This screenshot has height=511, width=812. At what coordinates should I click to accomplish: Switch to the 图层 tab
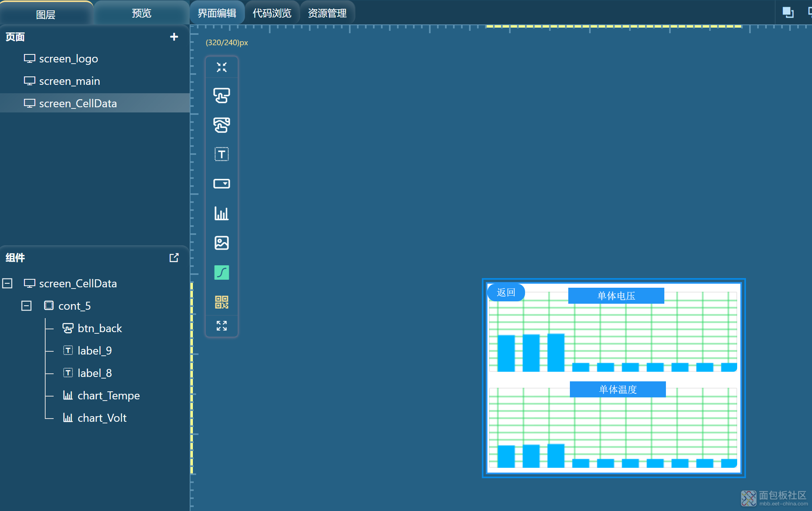46,13
